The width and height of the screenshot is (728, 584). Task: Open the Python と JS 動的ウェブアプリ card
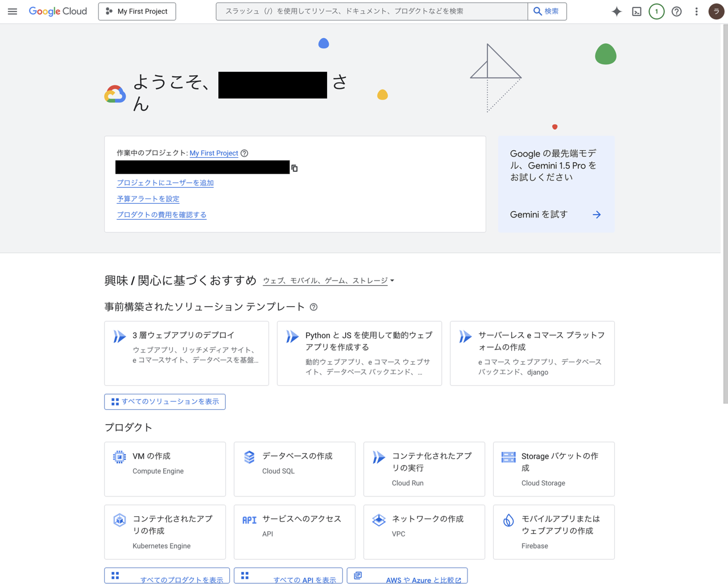point(359,353)
